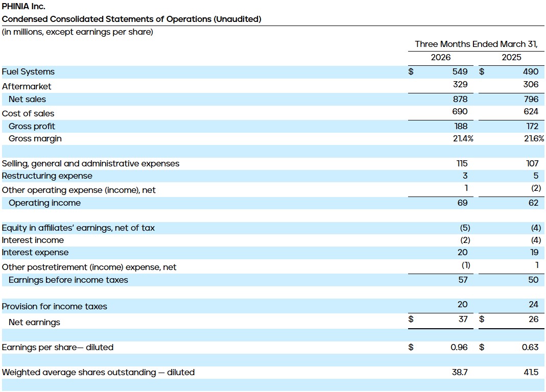Click diluted EPS value 0.96

tap(459, 348)
